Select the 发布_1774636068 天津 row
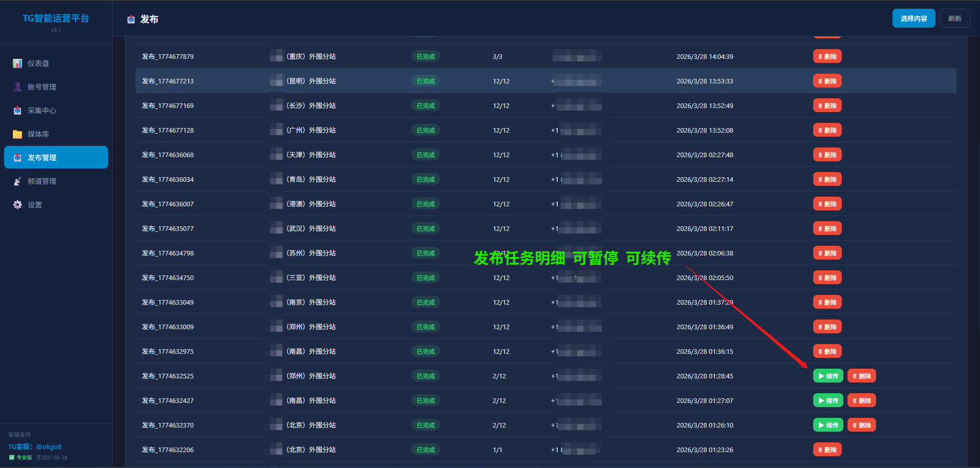980x468 pixels. click(x=167, y=155)
